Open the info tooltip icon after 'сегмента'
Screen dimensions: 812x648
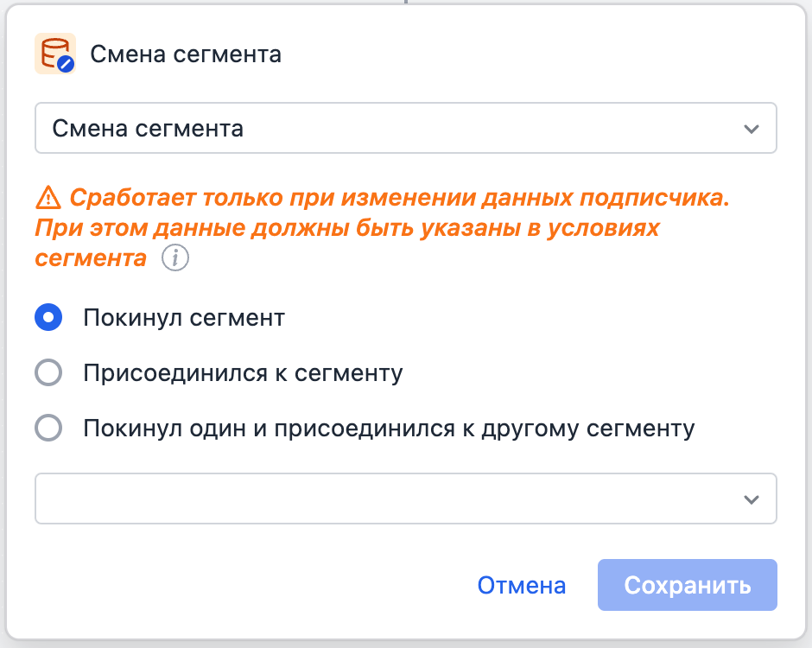tap(174, 257)
